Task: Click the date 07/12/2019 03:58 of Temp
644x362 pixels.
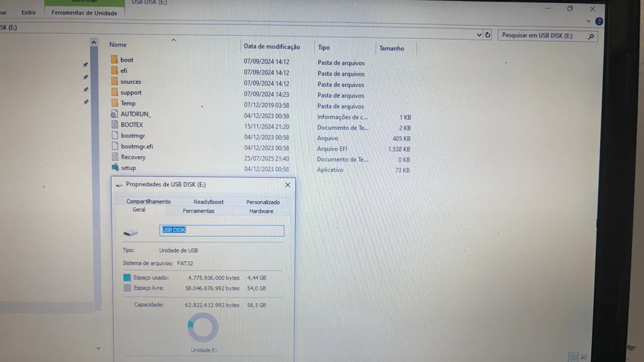Action: coord(267,106)
